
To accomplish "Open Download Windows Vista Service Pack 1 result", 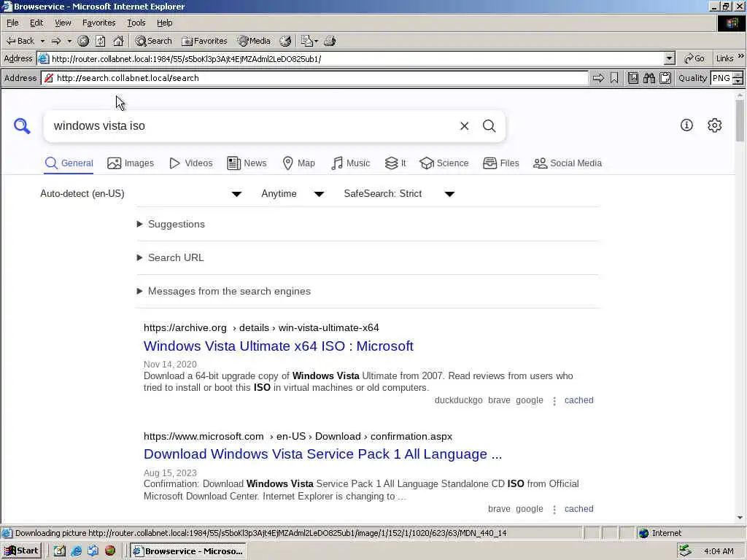I will coord(322,454).
